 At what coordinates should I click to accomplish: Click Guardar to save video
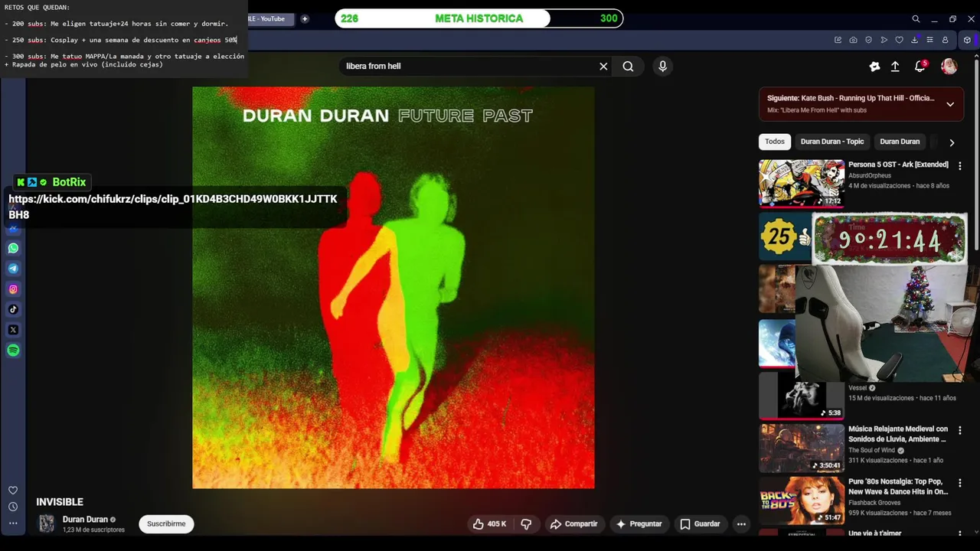point(700,523)
